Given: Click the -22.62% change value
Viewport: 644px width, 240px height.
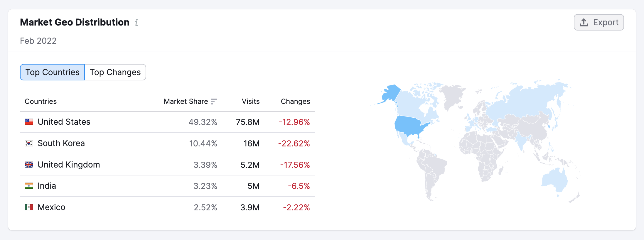Looking at the screenshot, I should pyautogui.click(x=294, y=143).
